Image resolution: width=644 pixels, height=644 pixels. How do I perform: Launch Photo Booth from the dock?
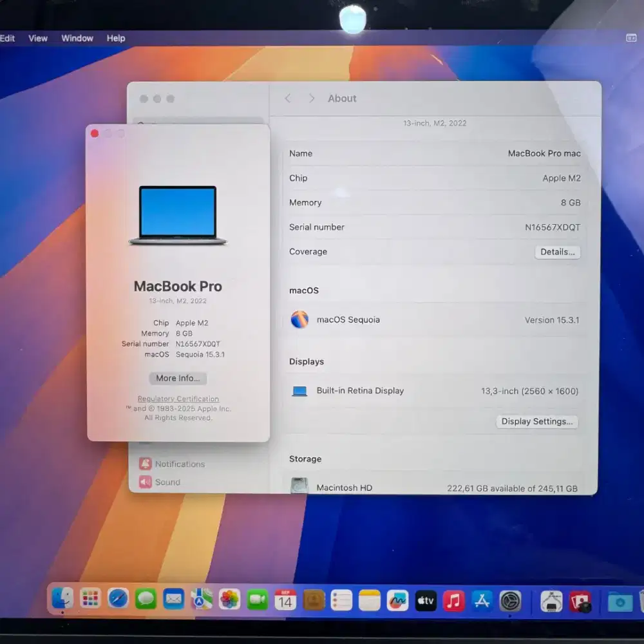(x=580, y=603)
